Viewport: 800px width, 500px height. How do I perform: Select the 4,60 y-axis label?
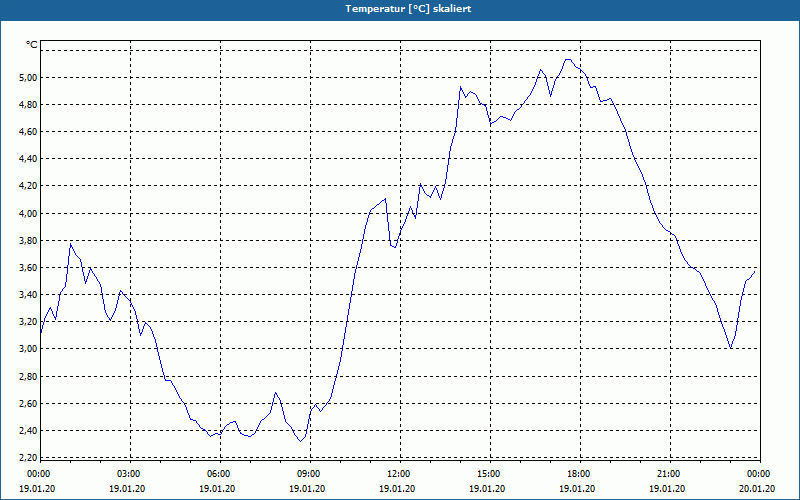point(27,132)
